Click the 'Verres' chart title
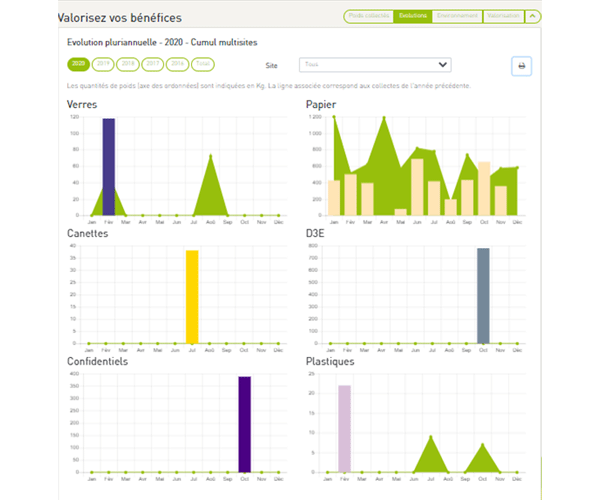The width and height of the screenshot is (600, 500). click(x=82, y=104)
